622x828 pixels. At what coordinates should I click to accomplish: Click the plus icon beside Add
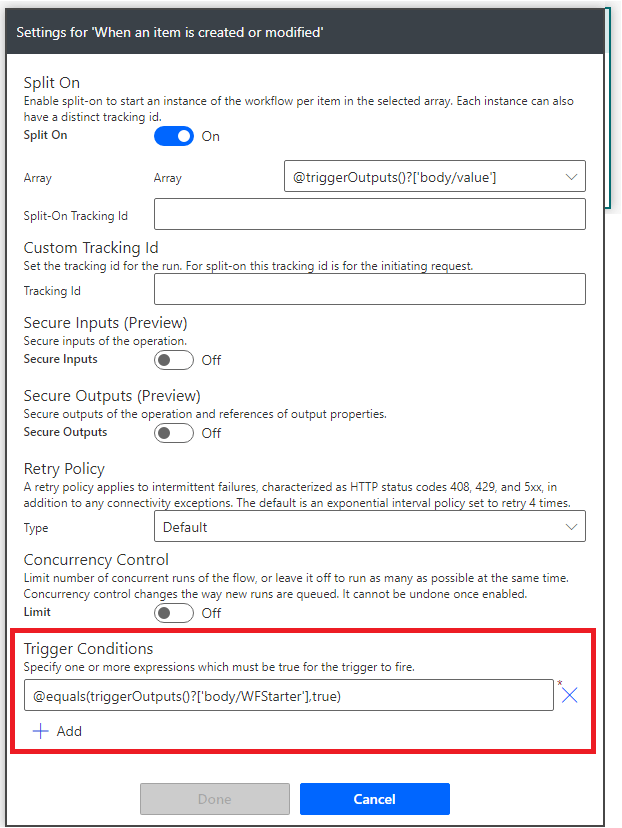(x=40, y=731)
